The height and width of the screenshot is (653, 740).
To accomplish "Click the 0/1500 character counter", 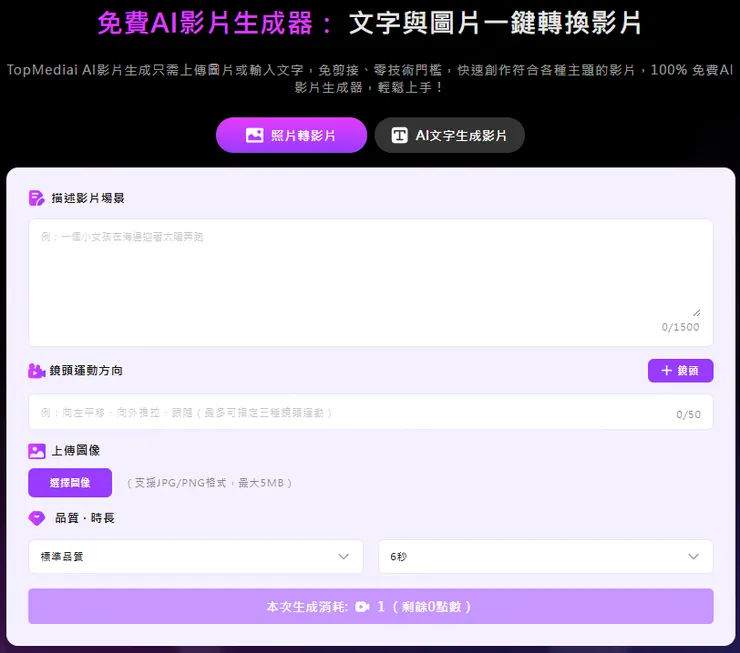I will tap(680, 327).
